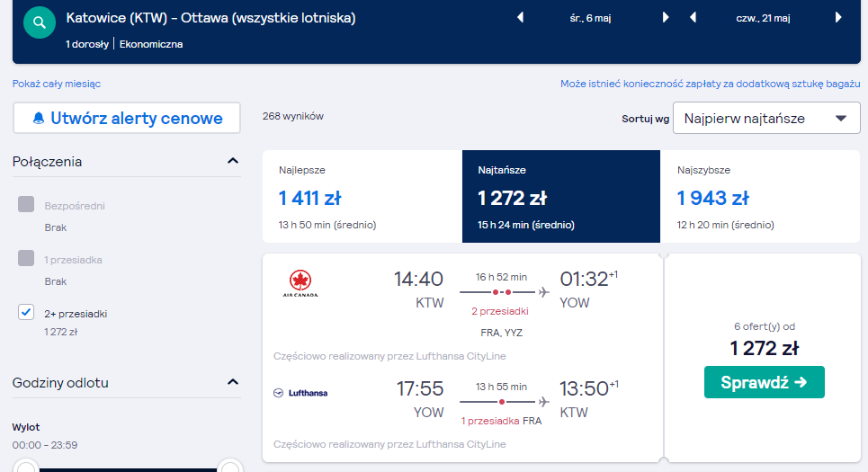Viewport: 868px width, 472px height.
Task: Open the Sortuj wg Najpierw najtańsze dropdown
Action: click(x=766, y=118)
